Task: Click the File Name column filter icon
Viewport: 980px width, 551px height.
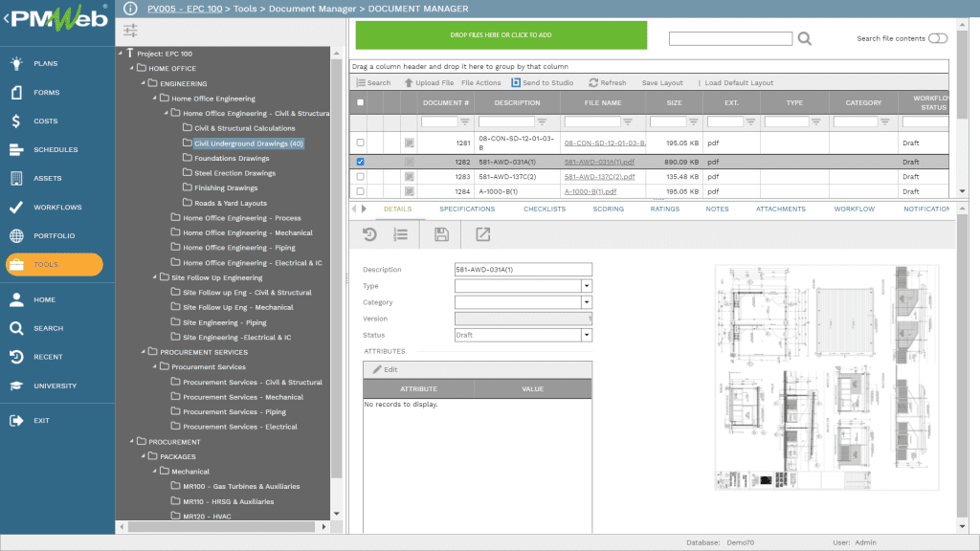Action: click(628, 121)
